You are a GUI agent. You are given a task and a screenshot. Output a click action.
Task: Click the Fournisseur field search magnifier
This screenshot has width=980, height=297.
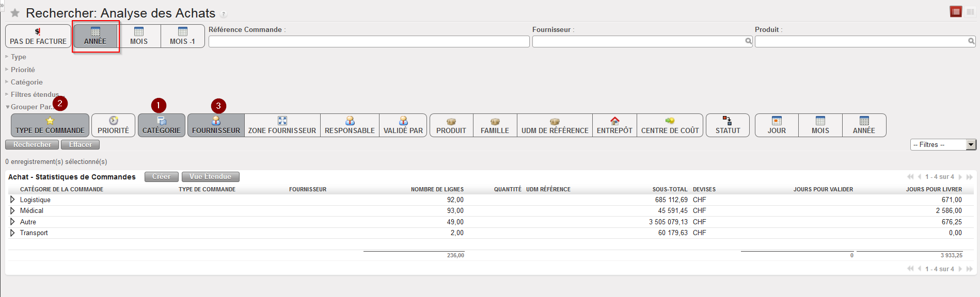click(x=748, y=41)
